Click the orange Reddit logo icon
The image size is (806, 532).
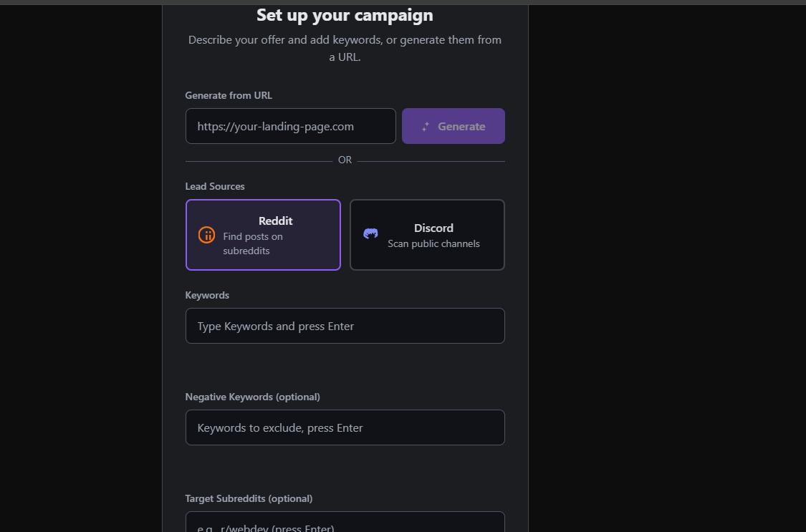click(206, 235)
